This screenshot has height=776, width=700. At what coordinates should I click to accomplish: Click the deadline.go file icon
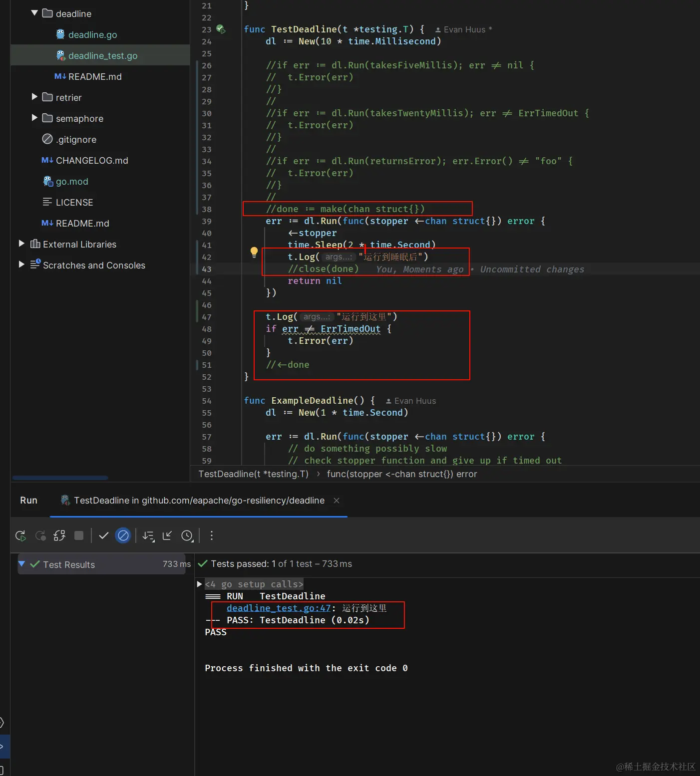click(60, 34)
